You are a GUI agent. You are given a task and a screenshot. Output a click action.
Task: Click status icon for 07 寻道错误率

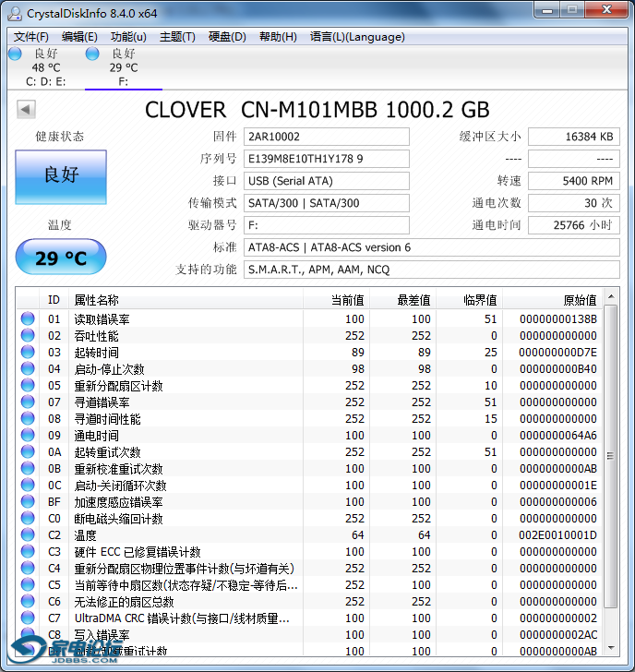tap(28, 402)
